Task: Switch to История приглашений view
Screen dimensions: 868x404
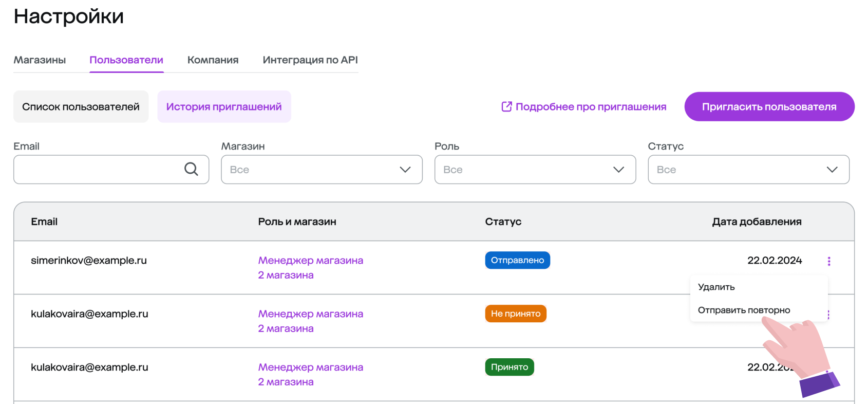Action: tap(224, 107)
